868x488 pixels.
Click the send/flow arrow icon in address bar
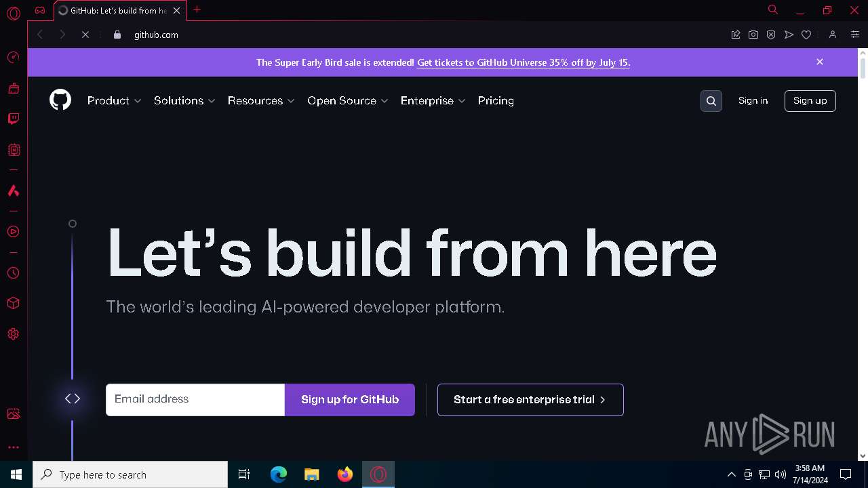point(789,35)
